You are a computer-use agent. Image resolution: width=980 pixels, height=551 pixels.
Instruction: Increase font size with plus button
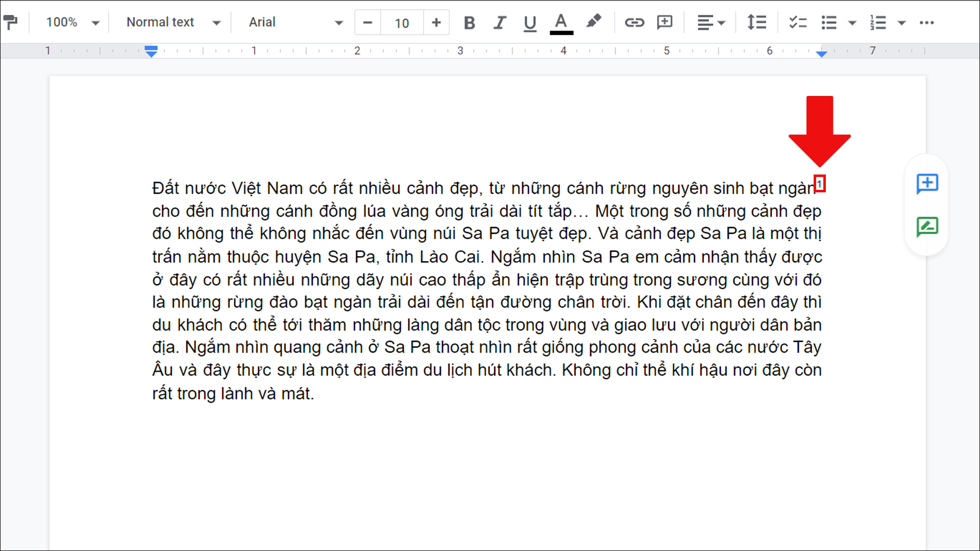click(x=436, y=22)
